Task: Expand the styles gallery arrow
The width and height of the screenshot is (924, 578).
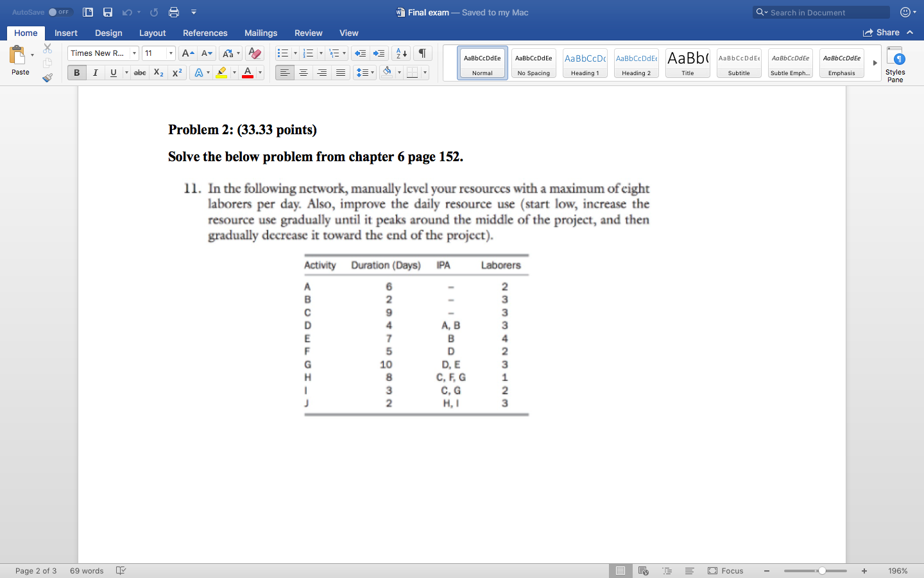Action: pyautogui.click(x=875, y=63)
